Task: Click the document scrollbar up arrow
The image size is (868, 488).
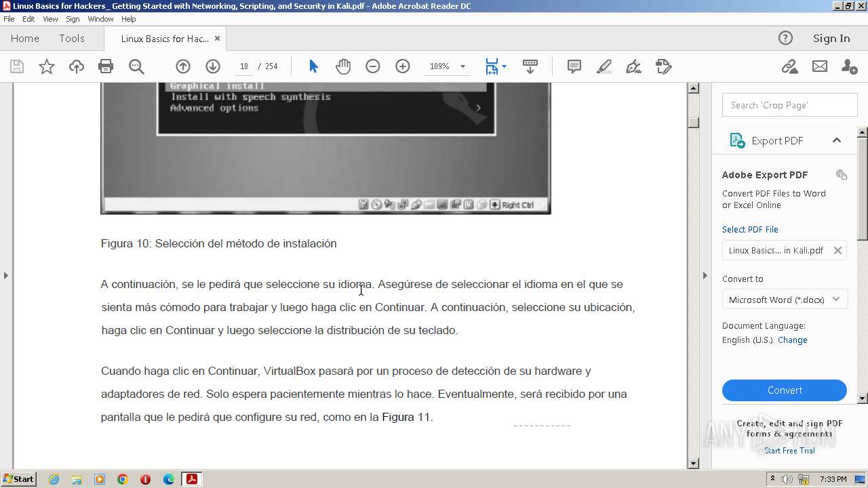Action: click(693, 88)
